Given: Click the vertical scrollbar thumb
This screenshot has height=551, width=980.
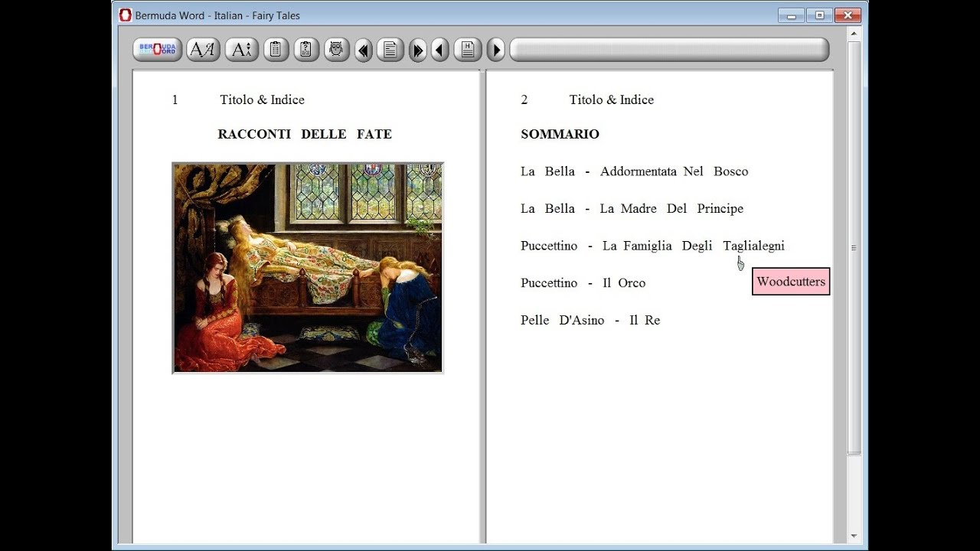Looking at the screenshot, I should coord(854,248).
